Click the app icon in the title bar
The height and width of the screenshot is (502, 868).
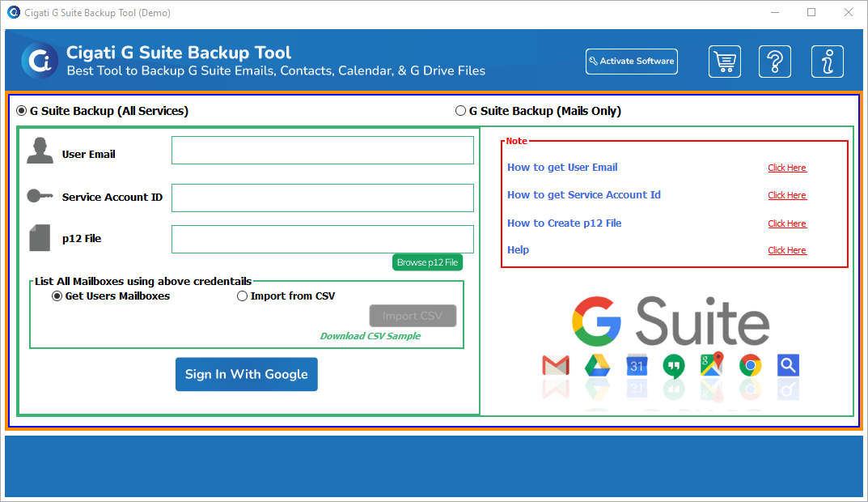click(13, 12)
